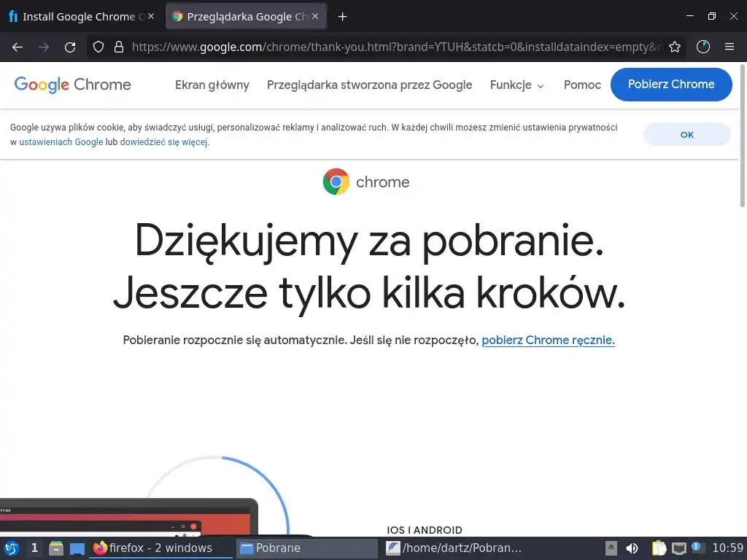This screenshot has height=560, width=747.
Task: Minimize the Firefox window
Action: 690,16
